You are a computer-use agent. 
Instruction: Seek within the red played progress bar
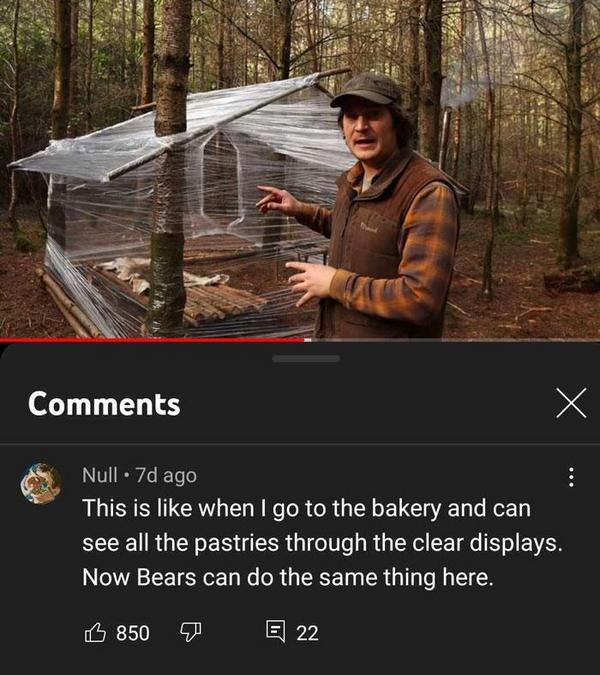point(152,340)
